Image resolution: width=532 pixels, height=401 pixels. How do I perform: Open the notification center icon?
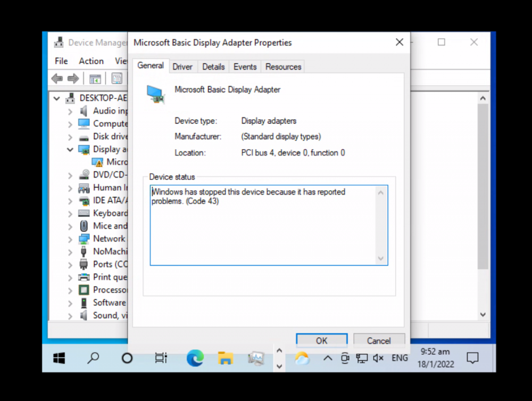472,358
